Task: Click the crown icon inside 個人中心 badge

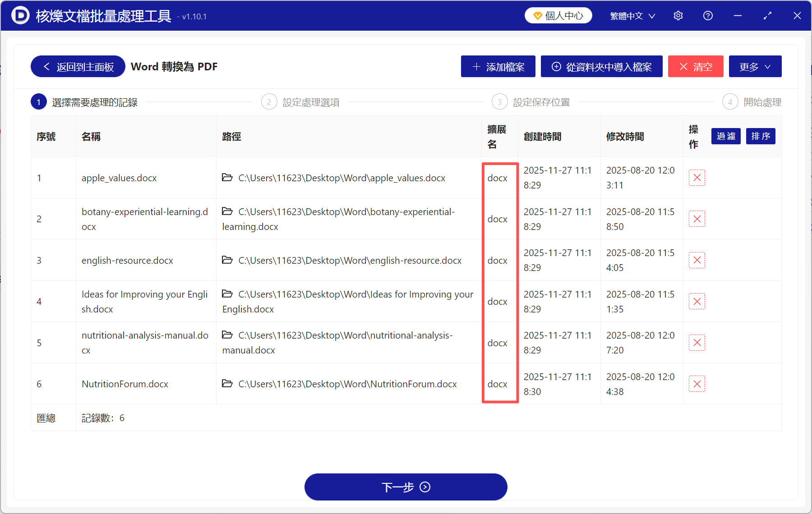Action: click(537, 15)
